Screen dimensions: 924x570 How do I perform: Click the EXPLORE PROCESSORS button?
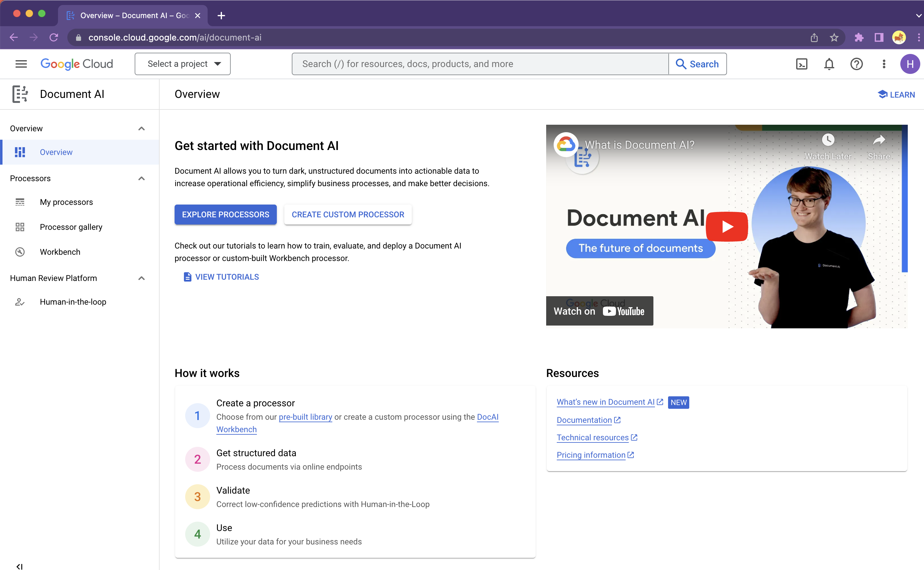[x=226, y=215]
